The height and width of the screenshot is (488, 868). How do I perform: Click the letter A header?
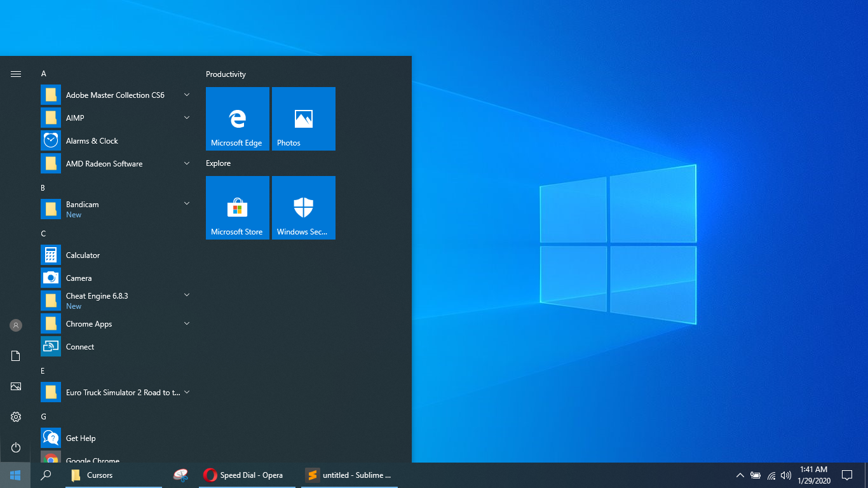point(44,74)
